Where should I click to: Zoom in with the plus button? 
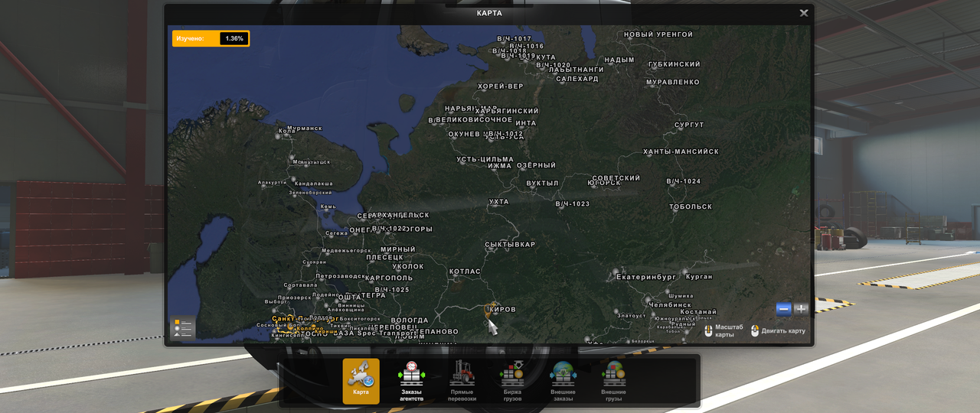pos(801,309)
